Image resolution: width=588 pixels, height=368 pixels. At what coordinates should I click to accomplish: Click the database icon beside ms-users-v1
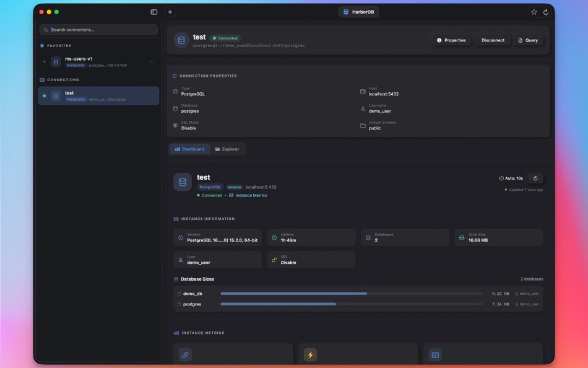point(56,61)
